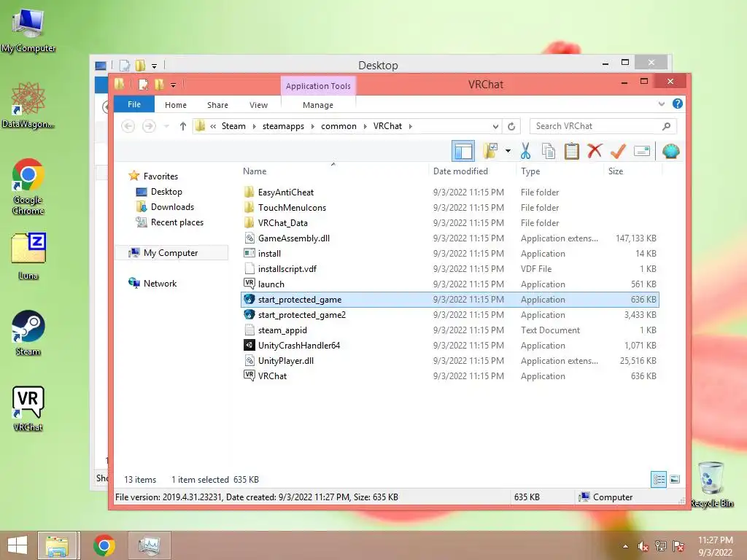Click the Search VRChat input box
The width and height of the screenshot is (747, 560).
pos(603,126)
